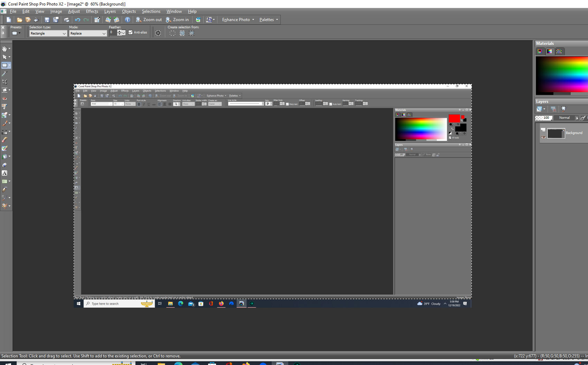Click the Open folder icon
Image resolution: width=588 pixels, height=365 pixels.
tap(20, 20)
